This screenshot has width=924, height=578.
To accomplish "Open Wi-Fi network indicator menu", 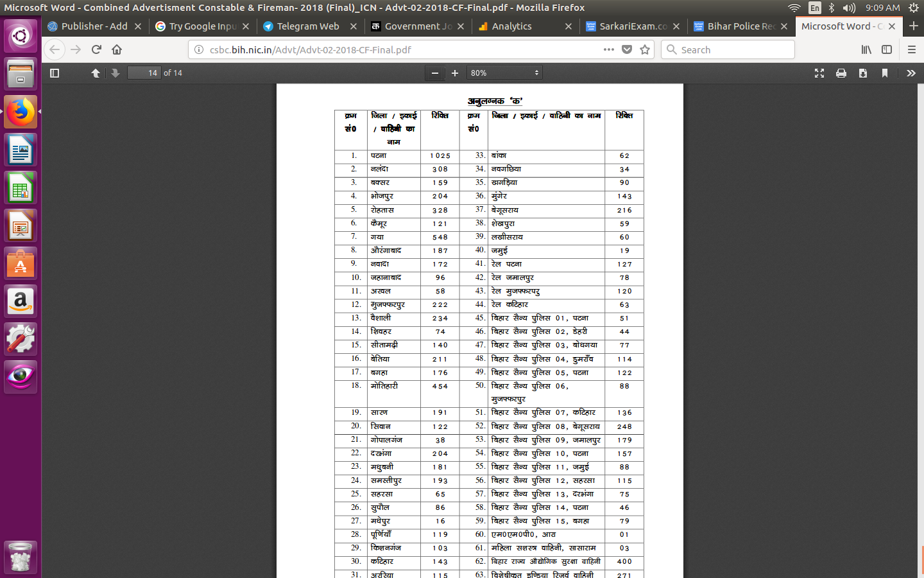I will pyautogui.click(x=794, y=8).
